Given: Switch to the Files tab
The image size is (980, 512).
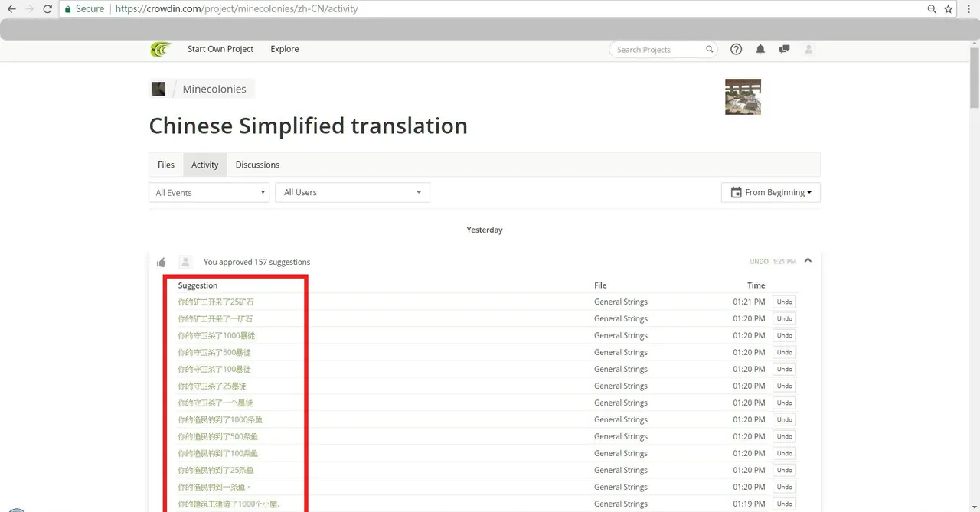Looking at the screenshot, I should (166, 165).
